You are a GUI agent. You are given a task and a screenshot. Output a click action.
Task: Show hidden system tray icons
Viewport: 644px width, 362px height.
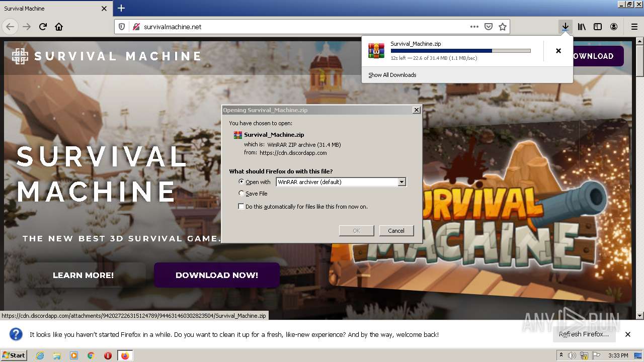(561, 355)
